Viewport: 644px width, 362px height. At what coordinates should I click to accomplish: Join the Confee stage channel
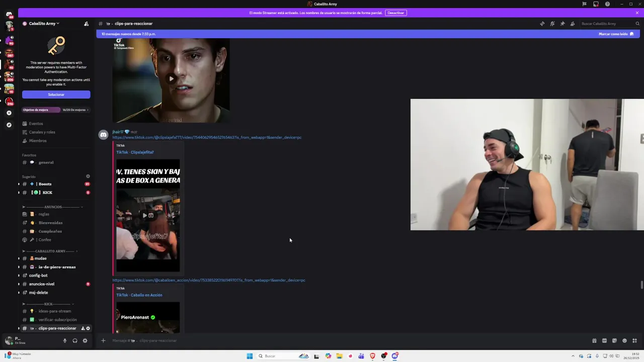pos(56,240)
